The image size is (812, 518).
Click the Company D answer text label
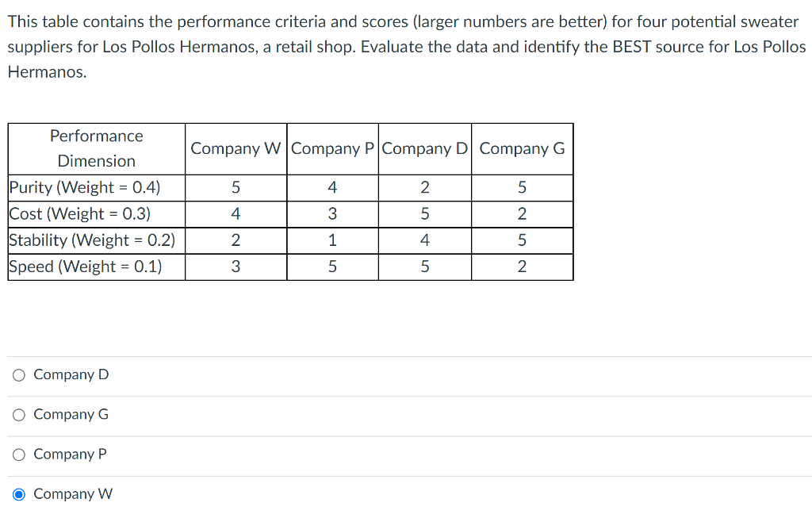[71, 374]
